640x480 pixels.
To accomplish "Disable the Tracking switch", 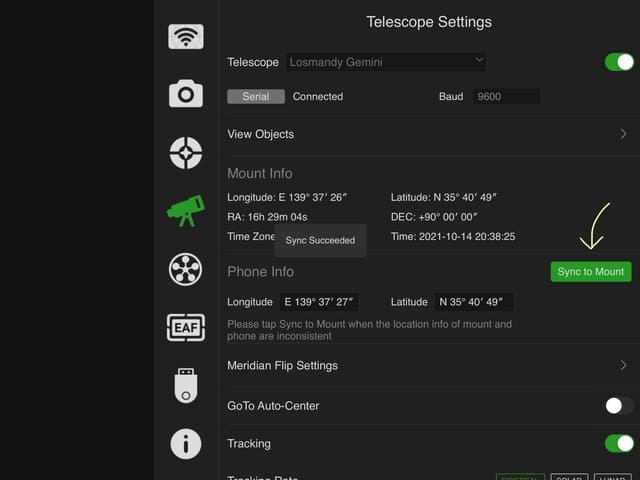I will click(x=619, y=443).
